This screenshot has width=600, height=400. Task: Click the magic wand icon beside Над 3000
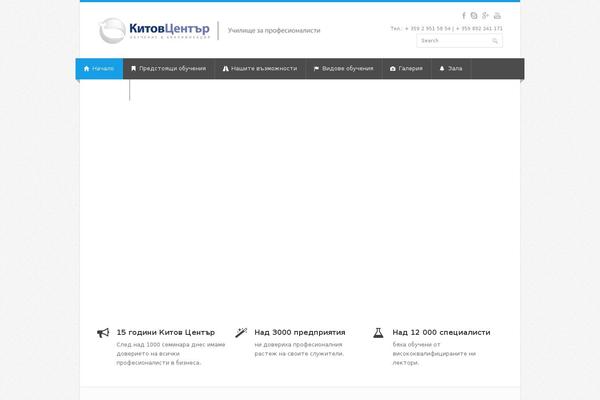click(x=241, y=333)
